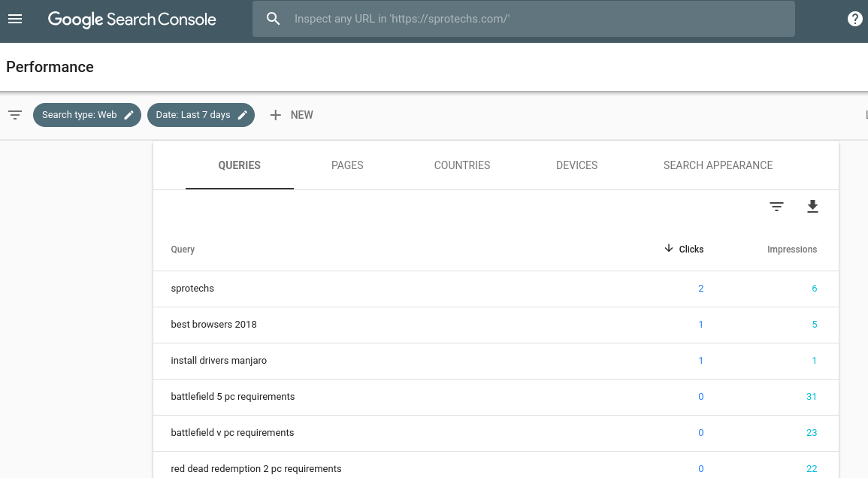This screenshot has height=478, width=868.
Task: Click the 'best browsers 2018' query
Action: [214, 325]
